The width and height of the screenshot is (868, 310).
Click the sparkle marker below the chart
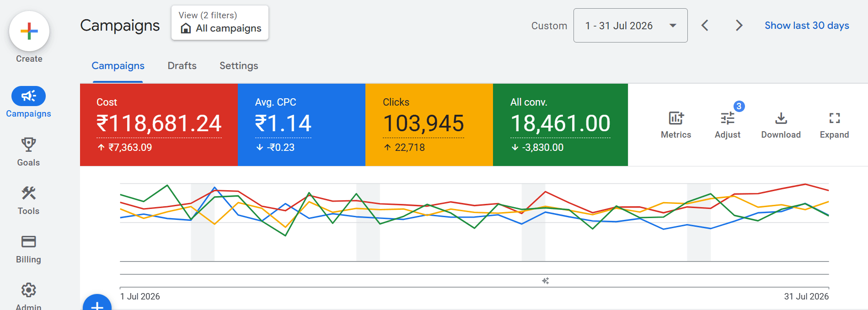coord(545,281)
